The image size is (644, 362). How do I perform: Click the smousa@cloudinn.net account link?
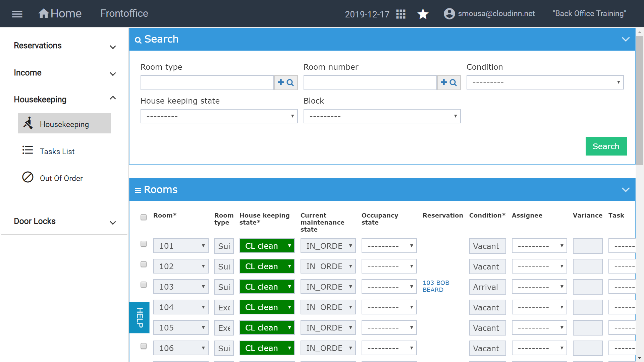pyautogui.click(x=496, y=13)
